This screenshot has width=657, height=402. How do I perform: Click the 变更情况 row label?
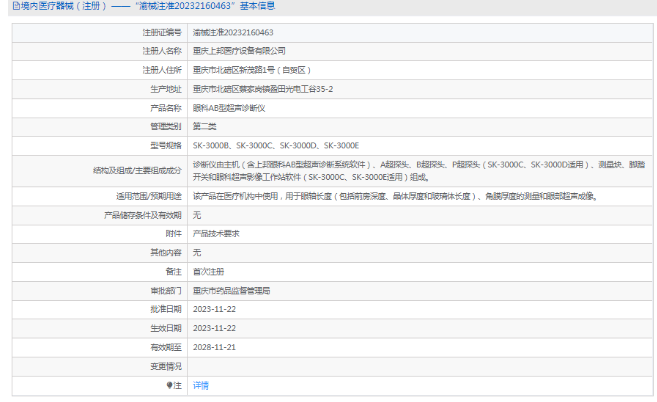(x=165, y=366)
